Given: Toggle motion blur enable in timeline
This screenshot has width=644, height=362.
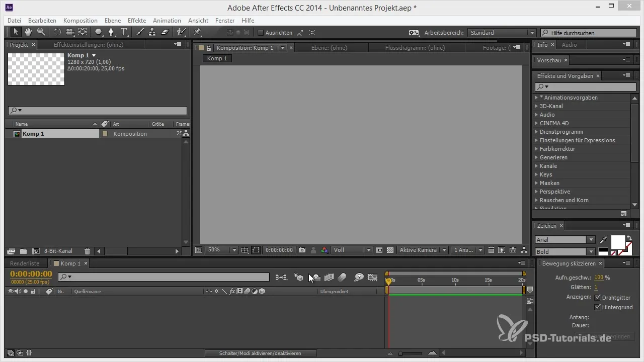Looking at the screenshot, I should click(343, 277).
